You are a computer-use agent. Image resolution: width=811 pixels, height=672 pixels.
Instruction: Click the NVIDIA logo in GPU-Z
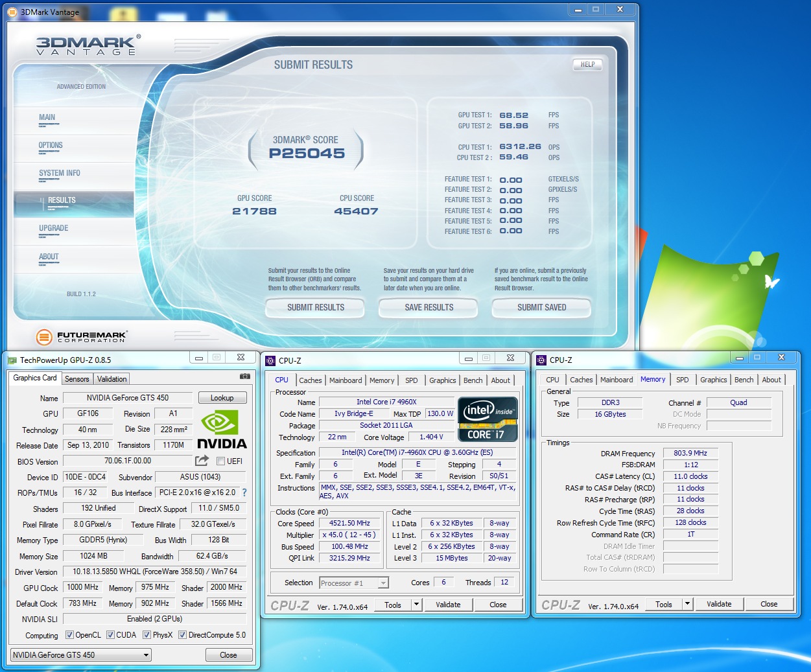pos(222,430)
